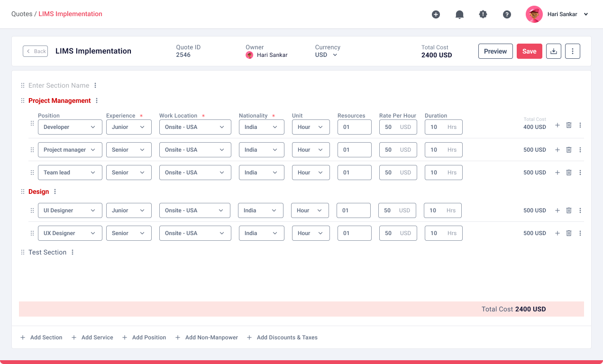This screenshot has height=364, width=603.
Task: Click the Enter Section Name field
Action: [59, 85]
